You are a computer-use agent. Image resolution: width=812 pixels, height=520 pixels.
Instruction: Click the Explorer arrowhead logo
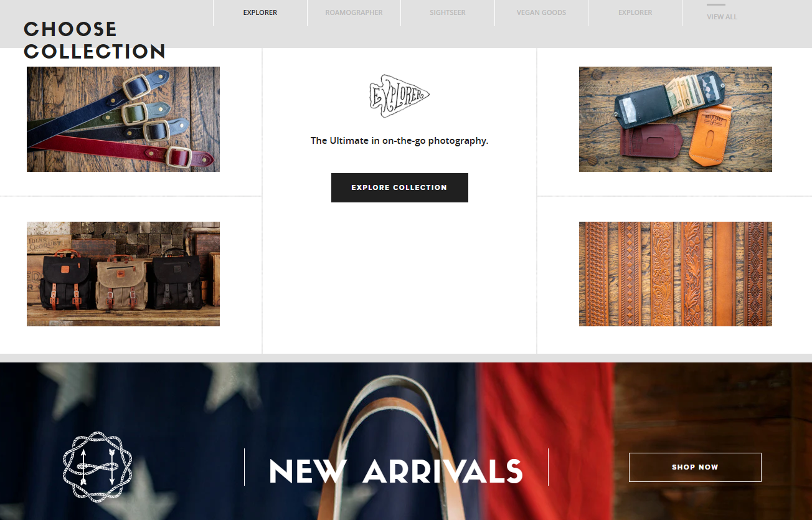[399, 96]
